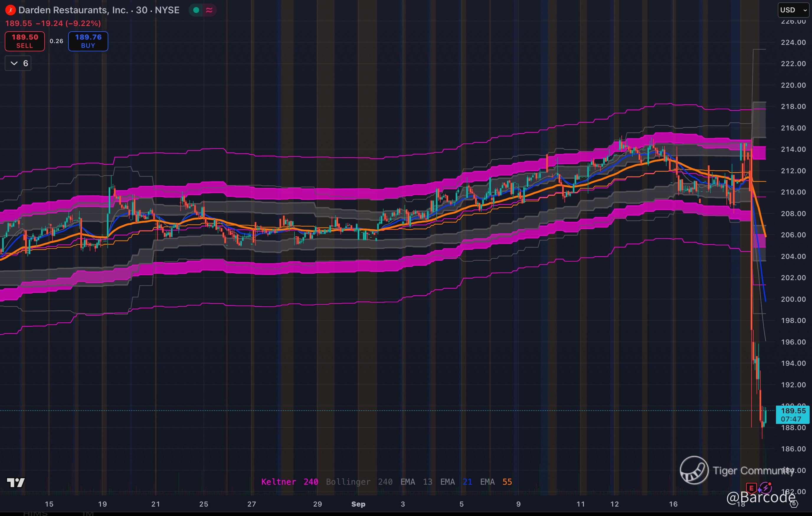Viewport: 812px width, 516px height.
Task: Click the blue EMA 21 label
Action: click(456, 482)
